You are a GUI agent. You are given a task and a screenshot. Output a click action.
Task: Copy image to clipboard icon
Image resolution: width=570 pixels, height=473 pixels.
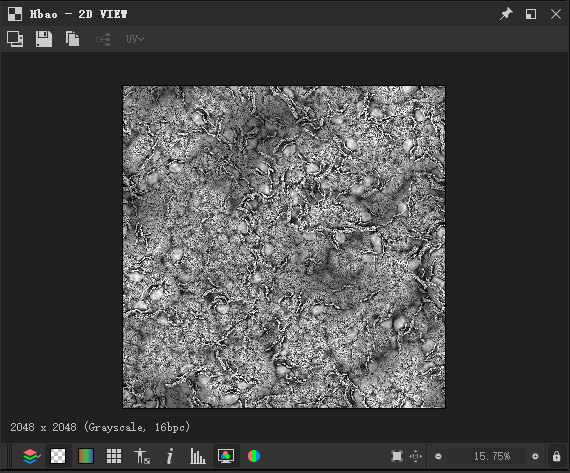(72, 39)
